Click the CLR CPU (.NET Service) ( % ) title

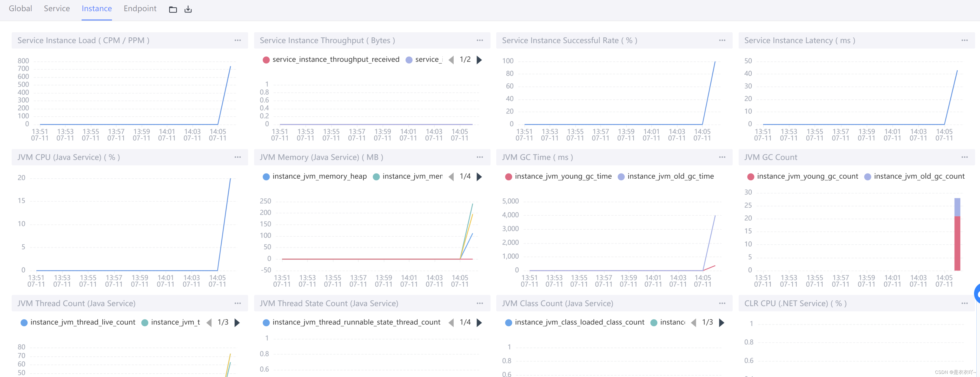pyautogui.click(x=796, y=303)
